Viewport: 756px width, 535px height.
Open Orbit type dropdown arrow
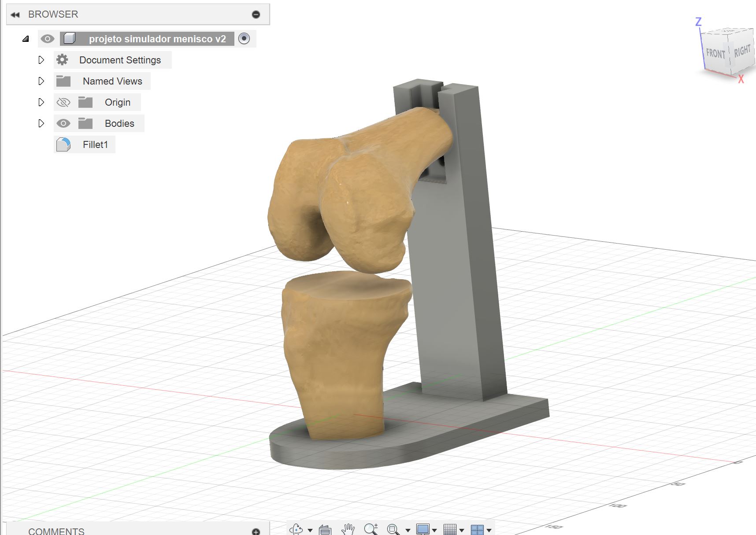pyautogui.click(x=310, y=530)
